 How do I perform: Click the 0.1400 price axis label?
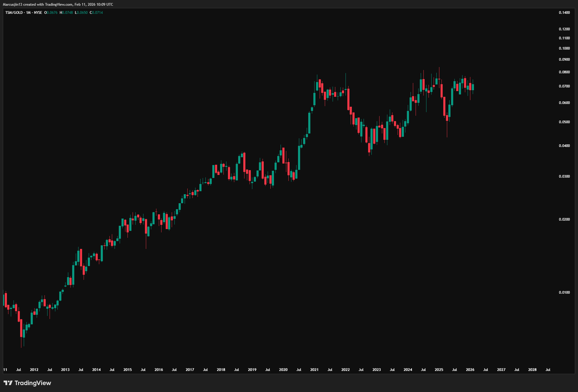click(564, 13)
